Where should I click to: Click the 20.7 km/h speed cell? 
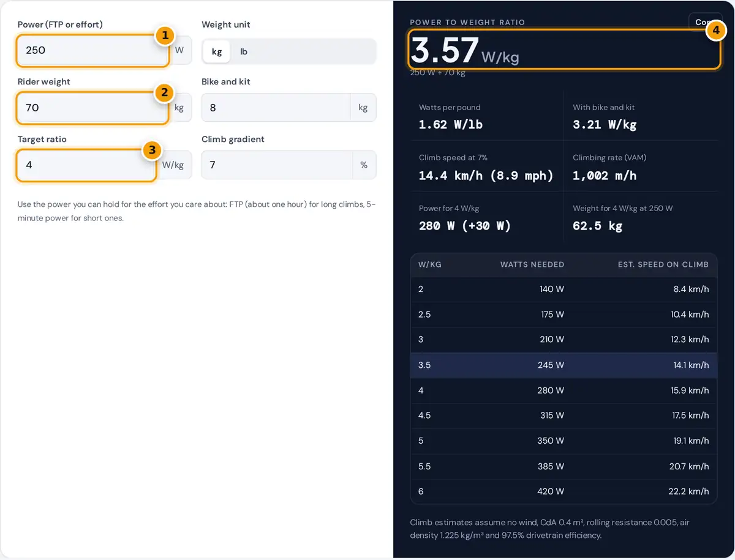coord(690,466)
